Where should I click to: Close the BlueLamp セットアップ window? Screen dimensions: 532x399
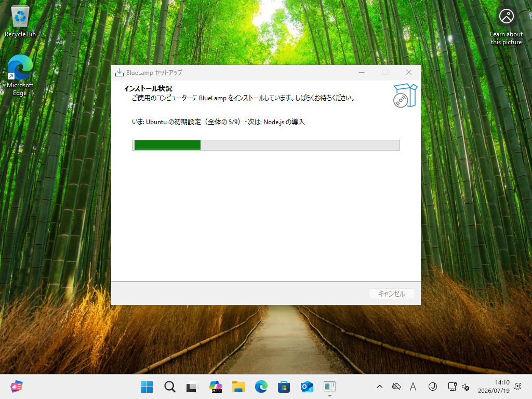tap(409, 72)
